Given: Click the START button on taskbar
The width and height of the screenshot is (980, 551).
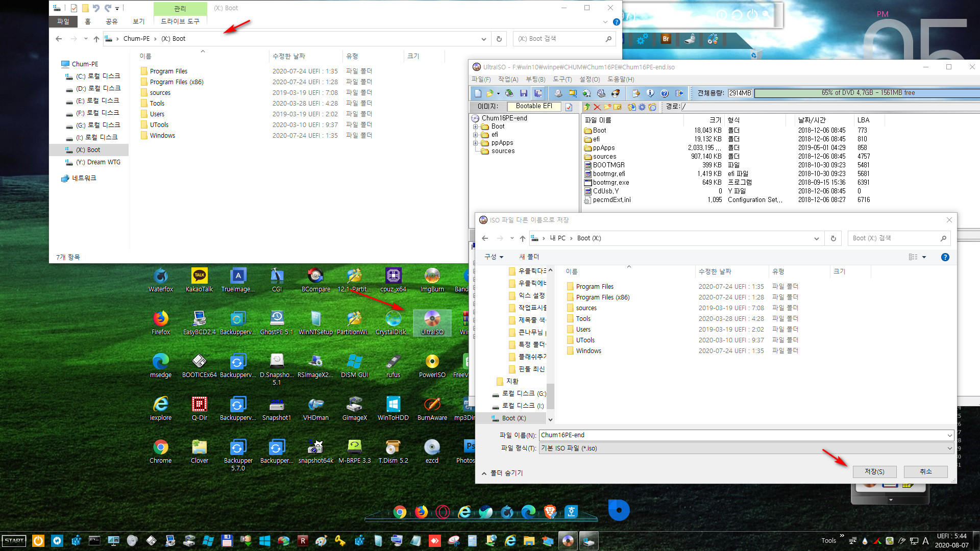Looking at the screenshot, I should coord(14,541).
